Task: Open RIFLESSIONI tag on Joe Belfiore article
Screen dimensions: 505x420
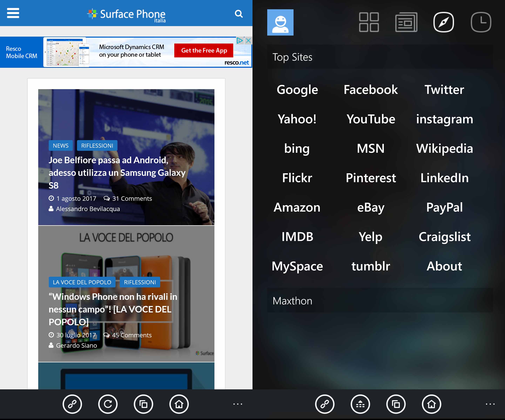Action: 97,146
